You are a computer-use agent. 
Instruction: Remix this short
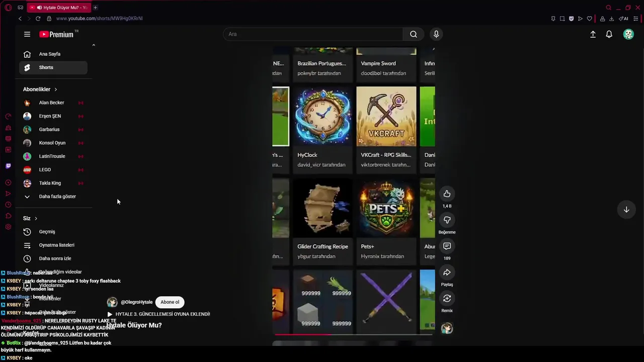(x=447, y=299)
